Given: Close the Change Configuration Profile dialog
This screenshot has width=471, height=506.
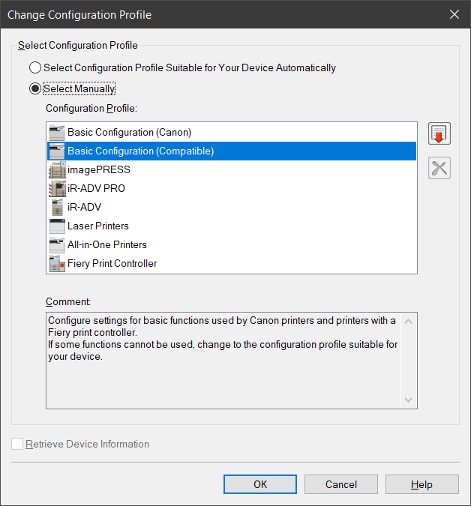Looking at the screenshot, I should 454,14.
